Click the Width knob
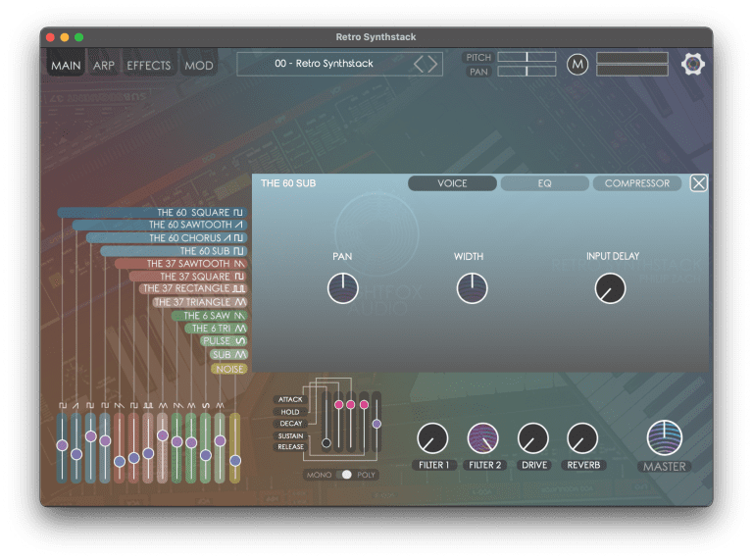The height and width of the screenshot is (560, 753). [472, 288]
